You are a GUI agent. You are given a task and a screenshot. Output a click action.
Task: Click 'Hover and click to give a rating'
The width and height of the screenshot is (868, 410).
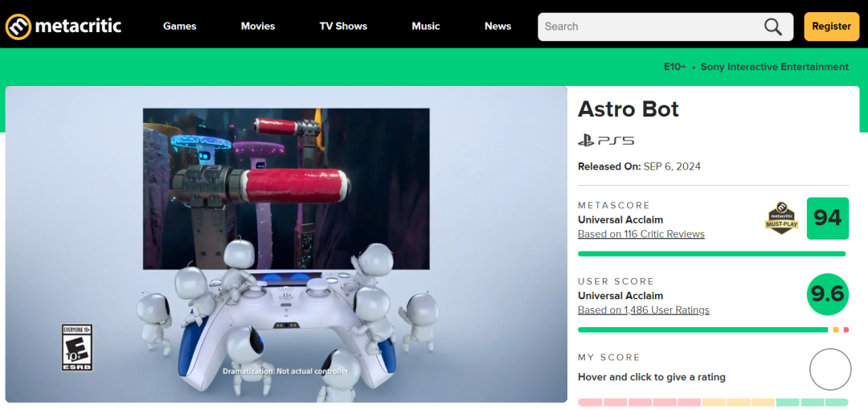(x=652, y=377)
